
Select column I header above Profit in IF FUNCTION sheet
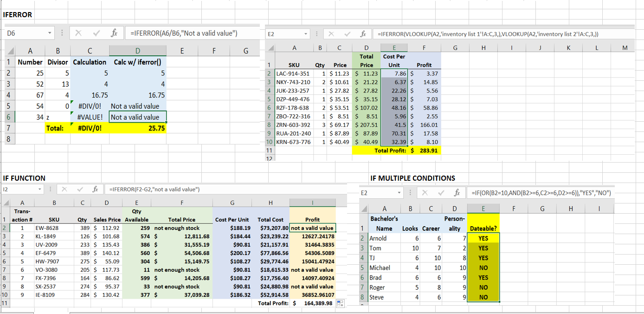tap(312, 203)
